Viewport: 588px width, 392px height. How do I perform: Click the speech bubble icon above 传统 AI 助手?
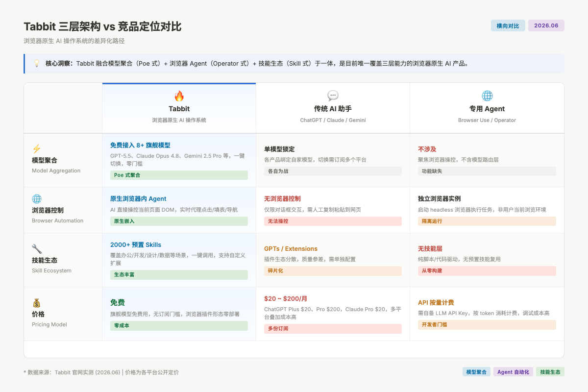point(333,96)
